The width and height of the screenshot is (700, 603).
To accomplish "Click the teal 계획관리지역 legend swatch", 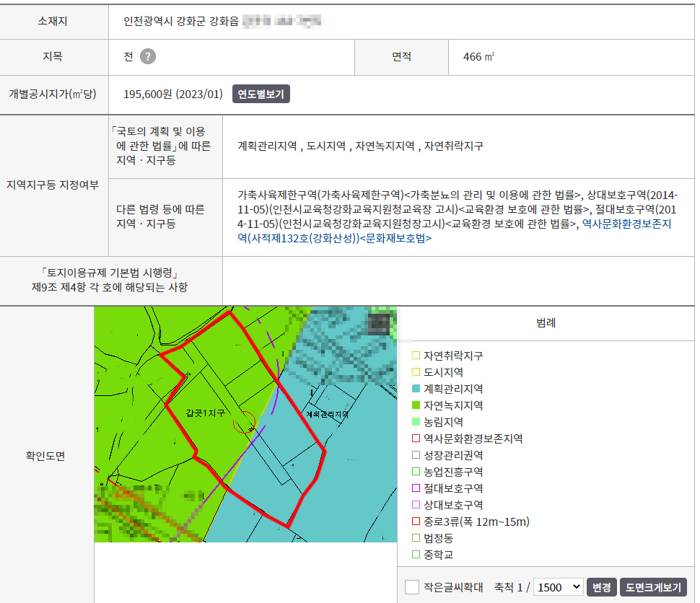I will point(416,389).
